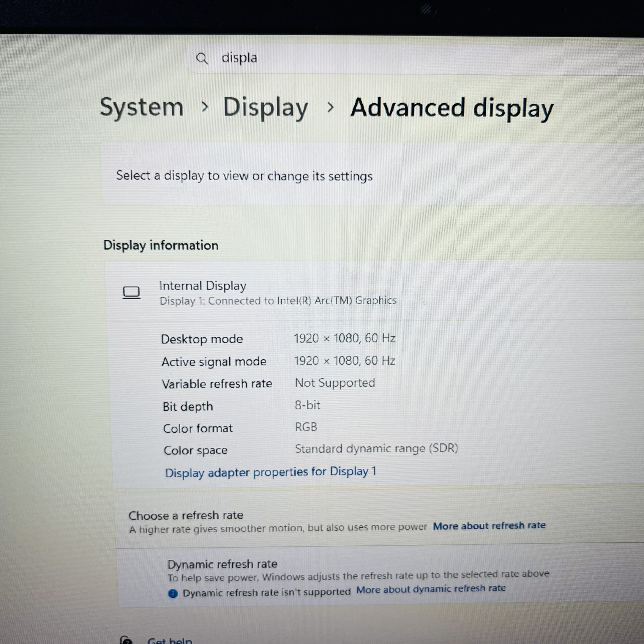644x644 pixels.
Task: Click the Display information heading
Action: [x=161, y=245]
